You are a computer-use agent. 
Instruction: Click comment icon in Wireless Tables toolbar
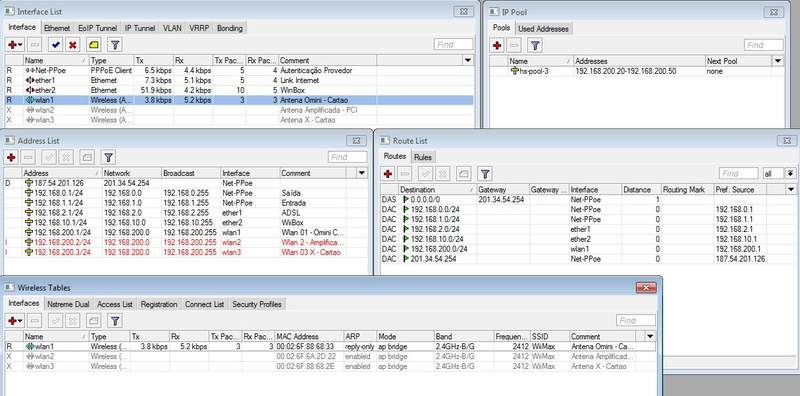(x=94, y=320)
